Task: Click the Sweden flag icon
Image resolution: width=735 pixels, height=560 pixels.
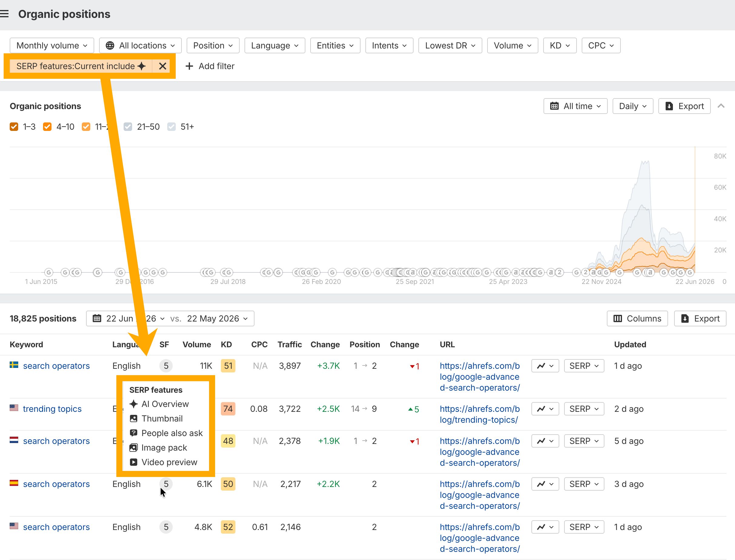Action: tap(14, 365)
